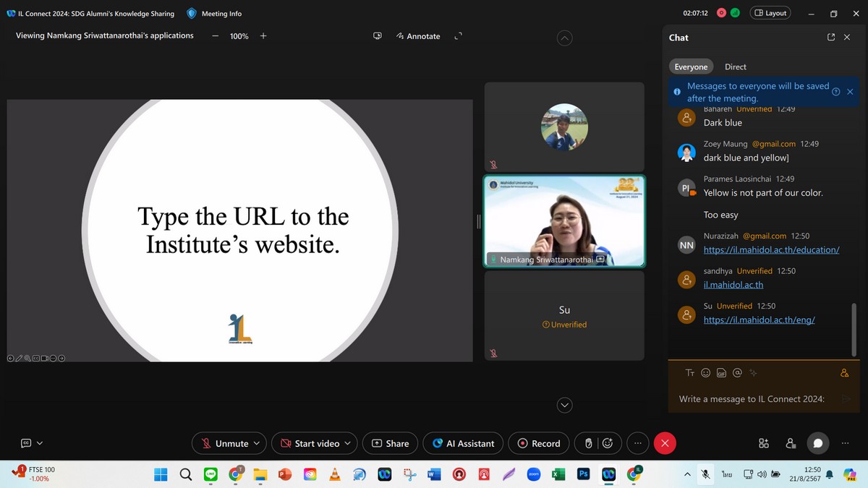Open the reactions smiley icon
The width and height of the screenshot is (868, 488).
point(608,443)
